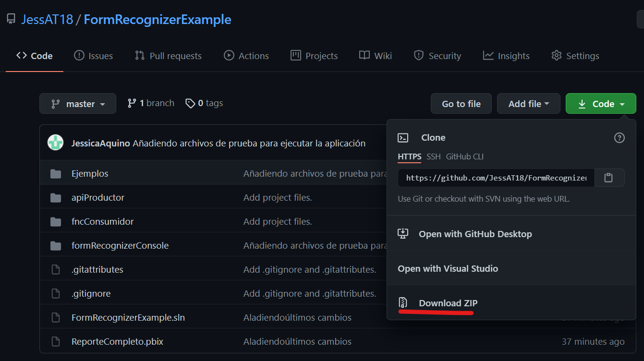644x361 pixels.
Task: Open the Security tab
Action: click(x=437, y=56)
